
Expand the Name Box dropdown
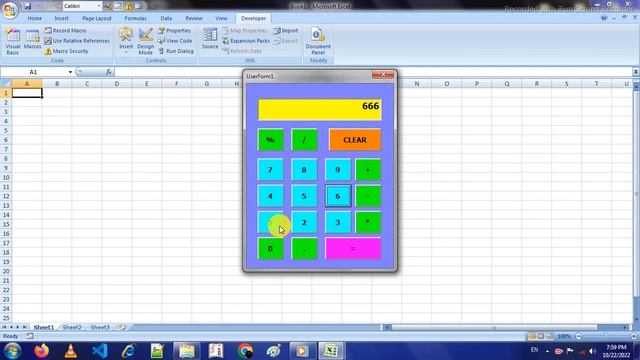pos(70,72)
